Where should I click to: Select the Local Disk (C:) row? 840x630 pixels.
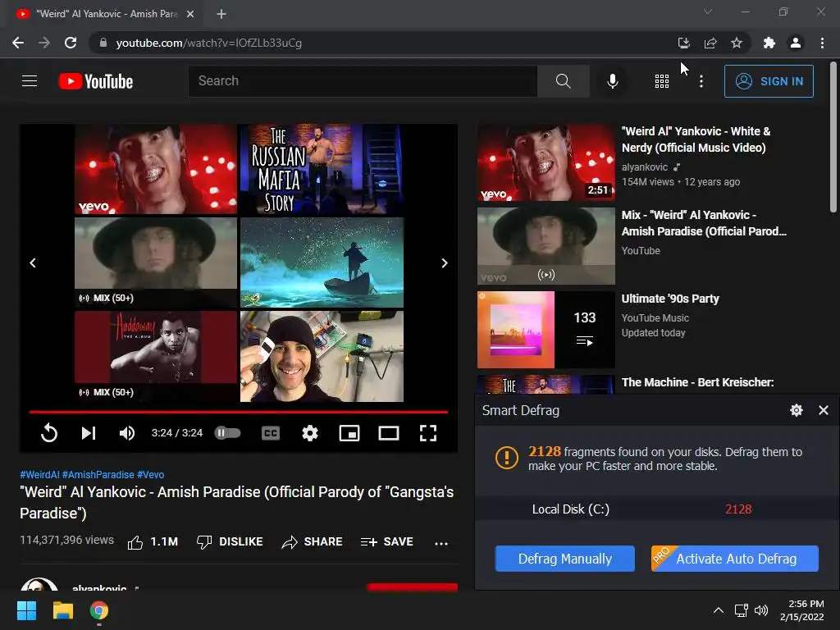(657, 509)
